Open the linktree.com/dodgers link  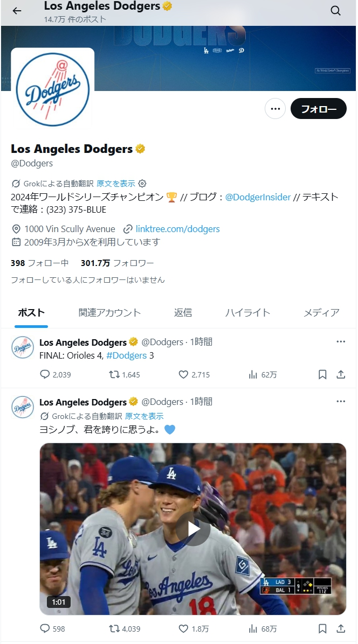177,229
